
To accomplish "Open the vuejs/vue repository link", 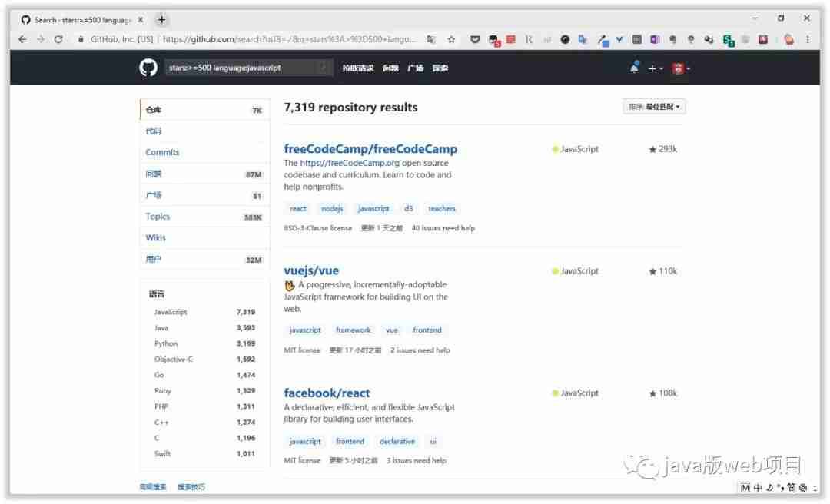I will point(311,270).
